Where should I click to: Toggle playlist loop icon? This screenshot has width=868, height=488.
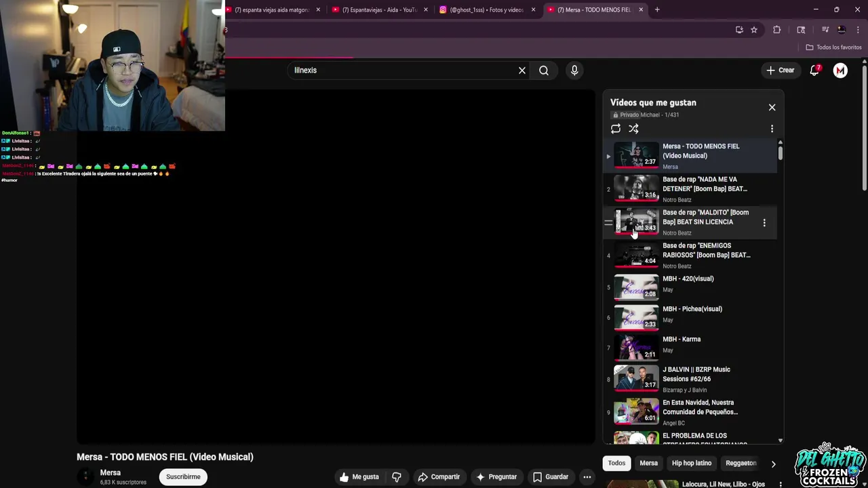(616, 129)
